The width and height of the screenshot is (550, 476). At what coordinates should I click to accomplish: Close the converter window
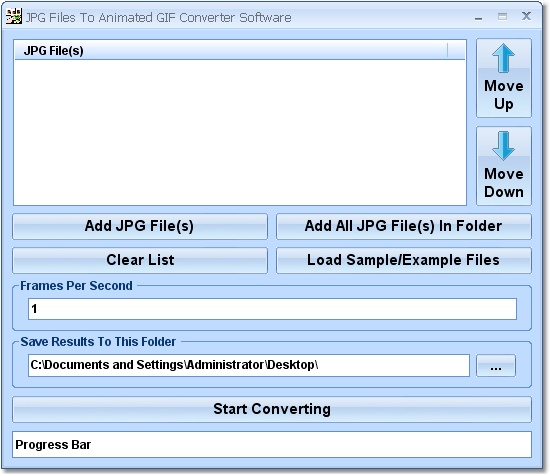pyautogui.click(x=526, y=16)
